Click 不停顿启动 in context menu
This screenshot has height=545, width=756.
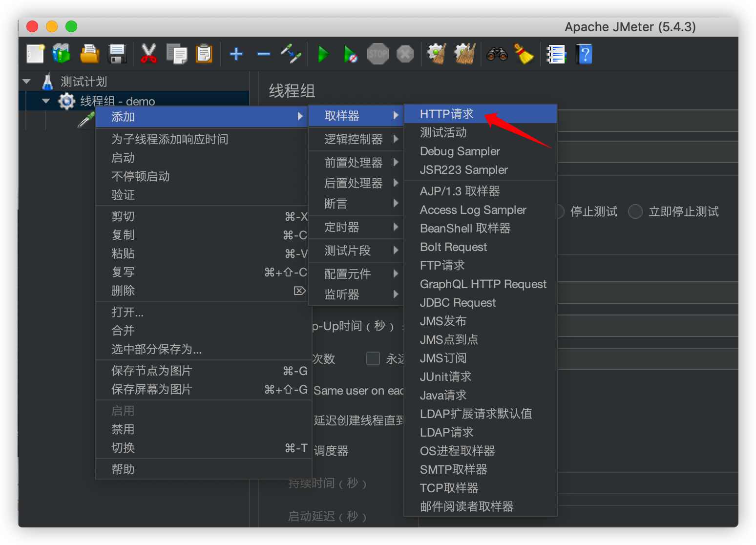(201, 176)
